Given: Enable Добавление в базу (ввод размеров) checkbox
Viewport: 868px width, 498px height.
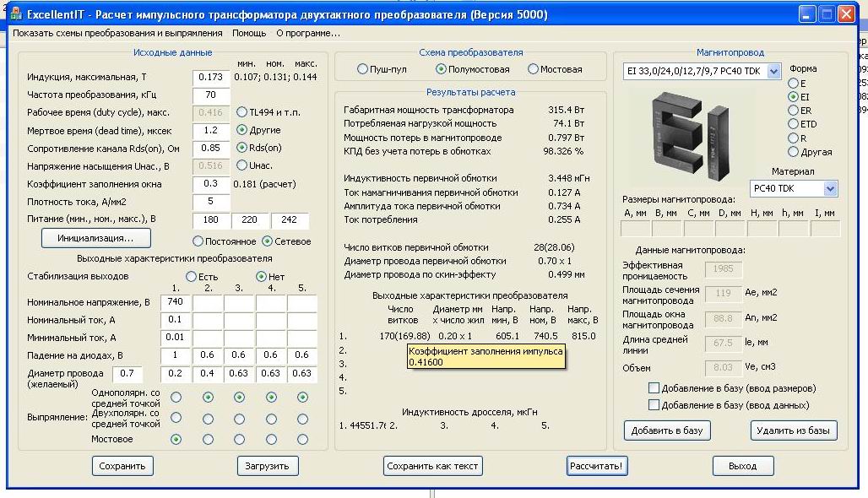Looking at the screenshot, I should [x=654, y=388].
